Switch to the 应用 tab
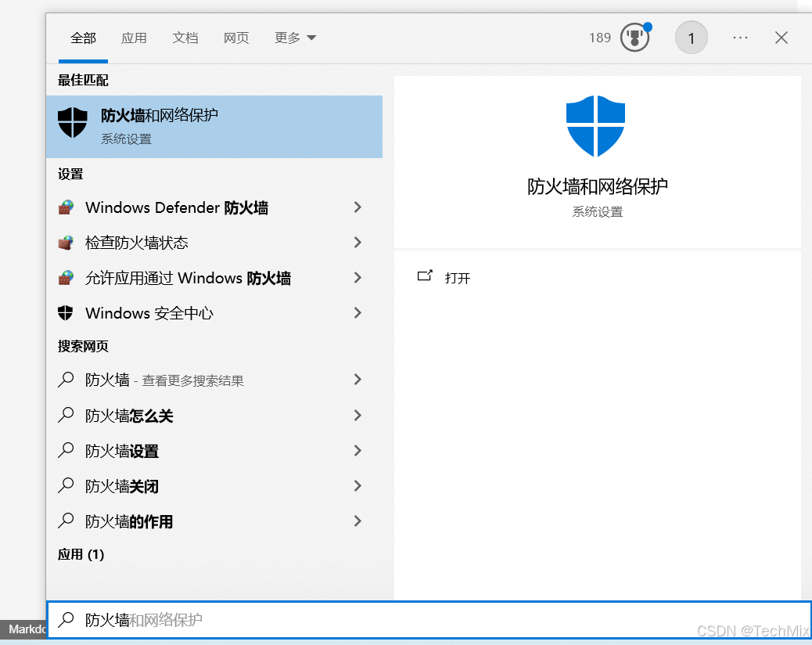812x645 pixels. click(x=134, y=38)
